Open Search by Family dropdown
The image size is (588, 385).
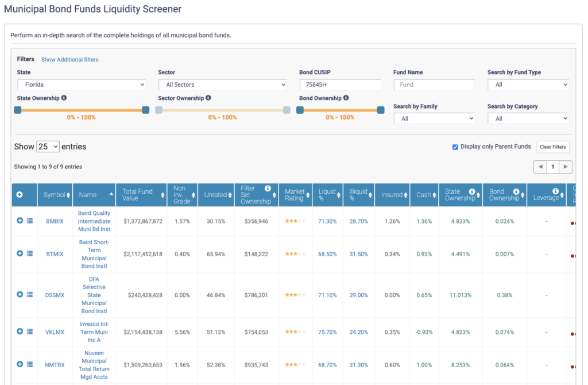434,118
